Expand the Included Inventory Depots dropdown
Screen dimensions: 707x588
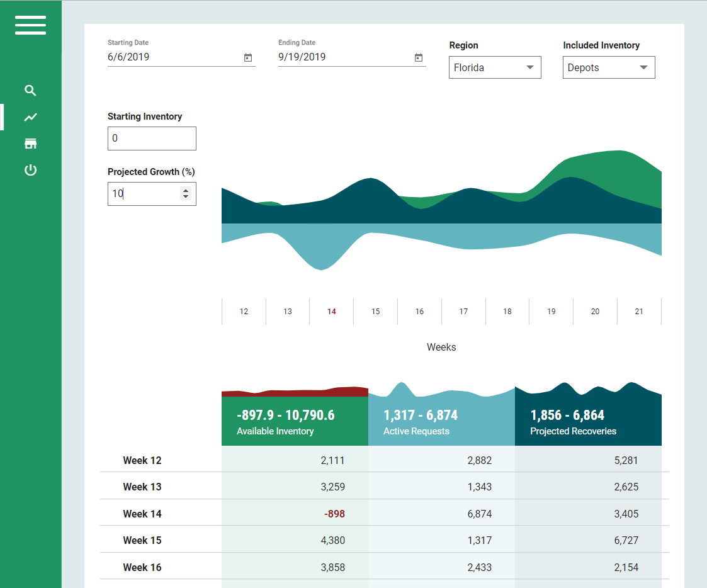pos(609,67)
